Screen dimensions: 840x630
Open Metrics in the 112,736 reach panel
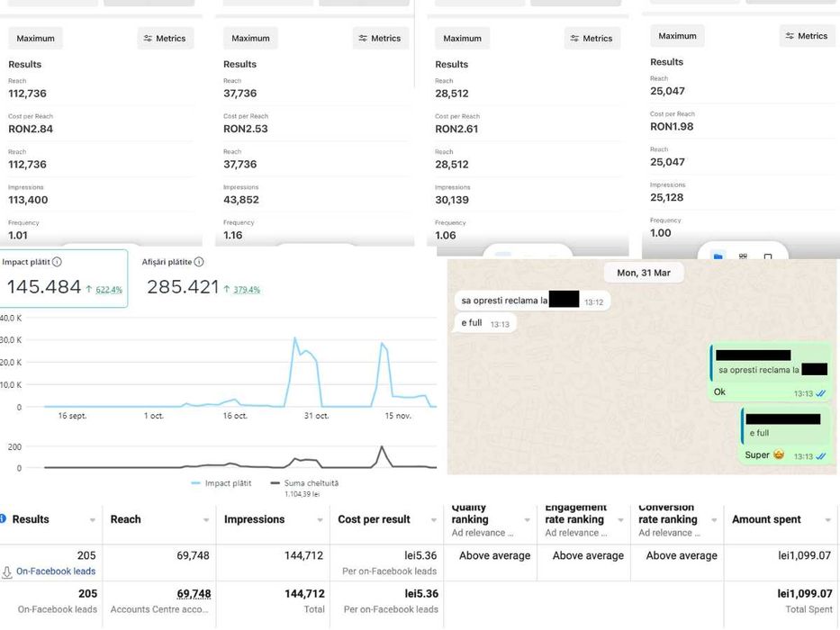click(x=165, y=39)
